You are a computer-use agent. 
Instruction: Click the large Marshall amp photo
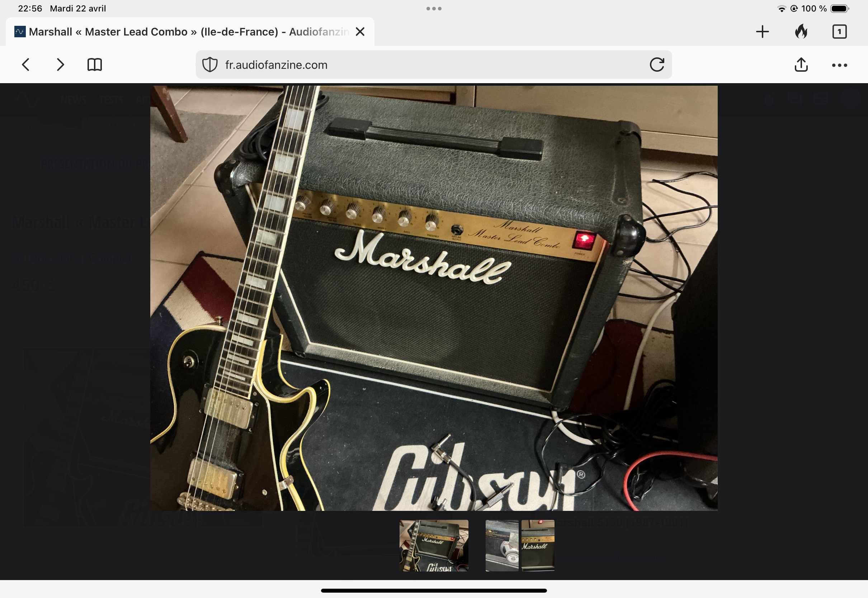pyautogui.click(x=434, y=298)
